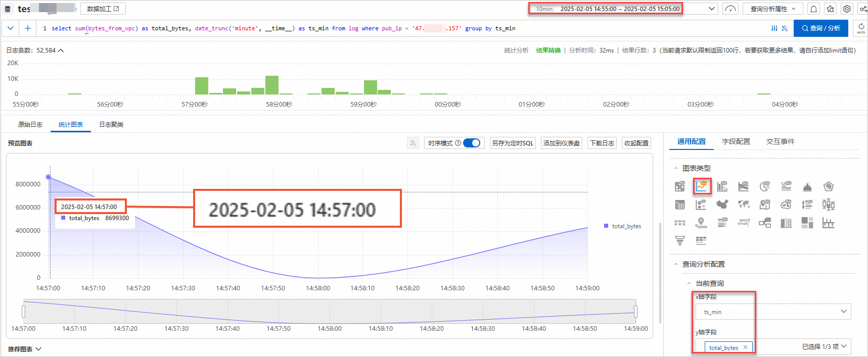The image size is (868, 357).
Task: Click the gauge speed icon in header
Action: pyautogui.click(x=730, y=9)
